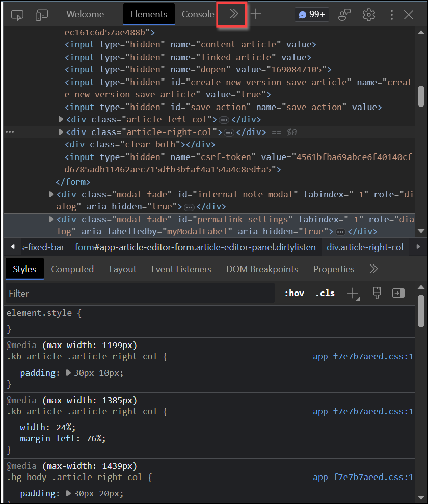Toggle the :hov element state panel

coord(294,293)
